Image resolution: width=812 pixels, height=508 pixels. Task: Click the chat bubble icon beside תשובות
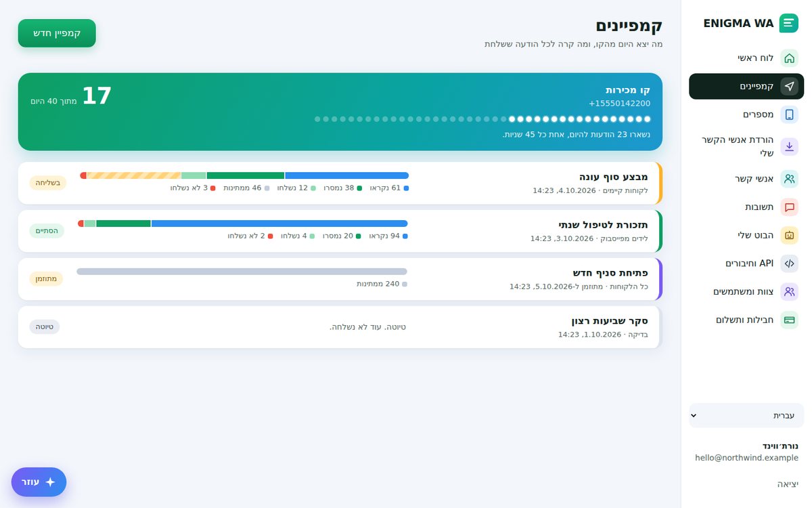coord(789,207)
